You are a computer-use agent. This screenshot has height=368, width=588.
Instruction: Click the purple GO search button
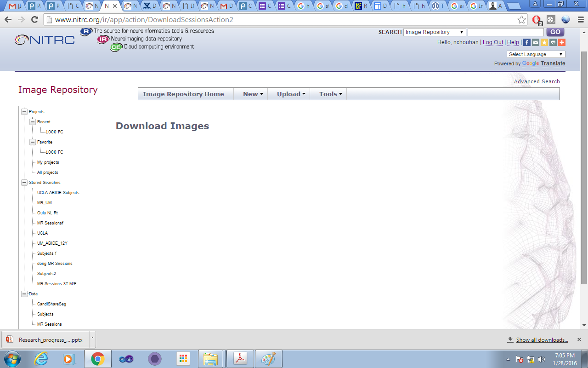555,32
